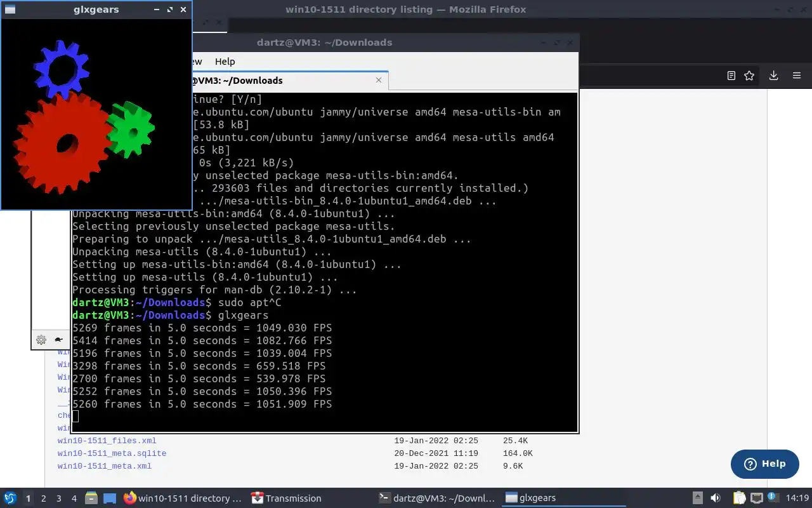The height and width of the screenshot is (508, 812).
Task: Launch the file manager from the panel
Action: coord(91,498)
